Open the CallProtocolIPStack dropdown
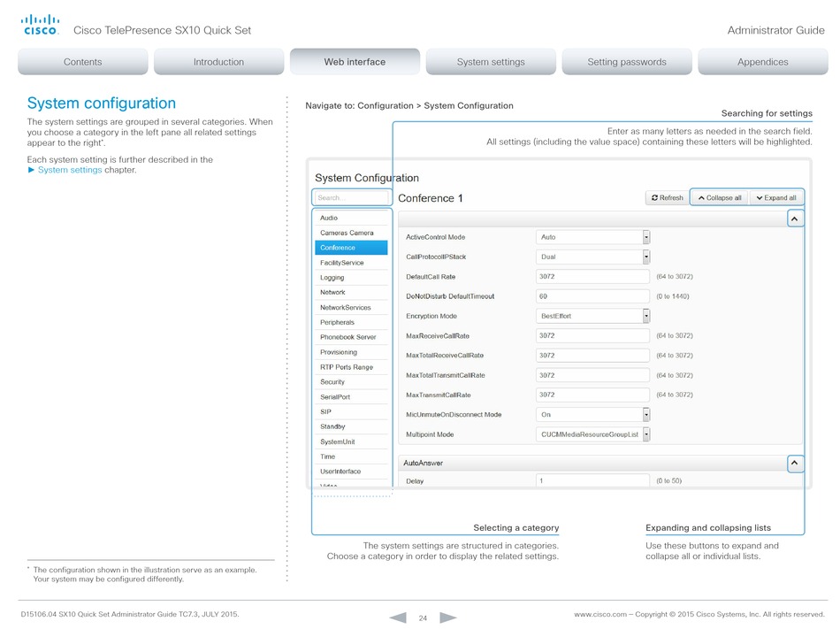The width and height of the screenshot is (840, 629). [592, 257]
